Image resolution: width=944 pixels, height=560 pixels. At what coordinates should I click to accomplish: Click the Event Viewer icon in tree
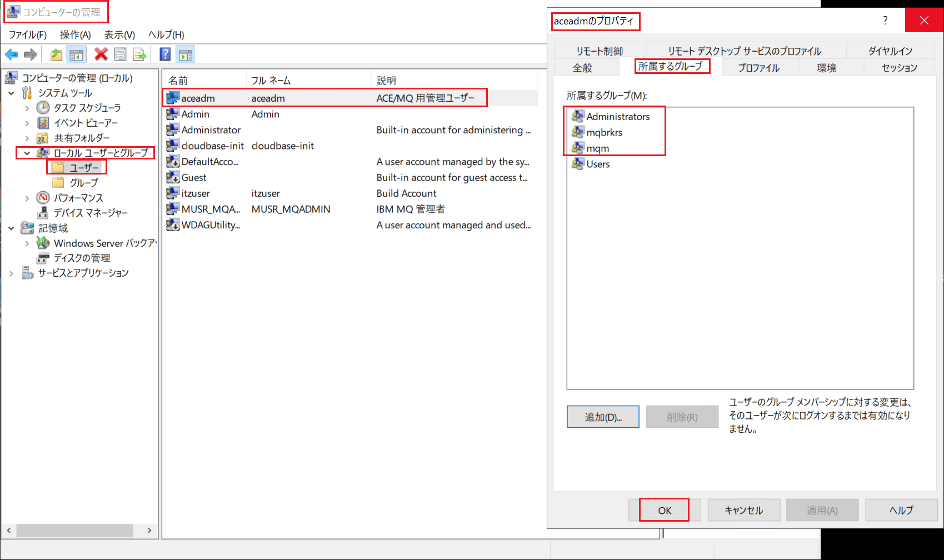[43, 122]
